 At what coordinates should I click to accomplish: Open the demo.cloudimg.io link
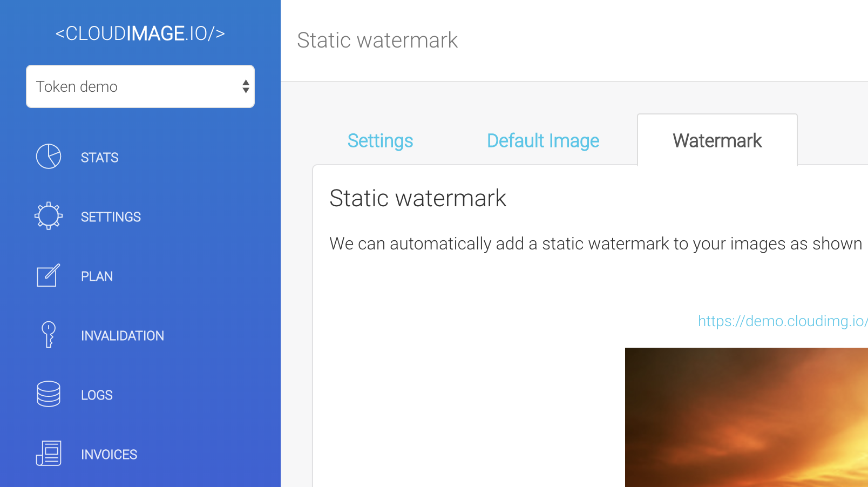coord(783,321)
